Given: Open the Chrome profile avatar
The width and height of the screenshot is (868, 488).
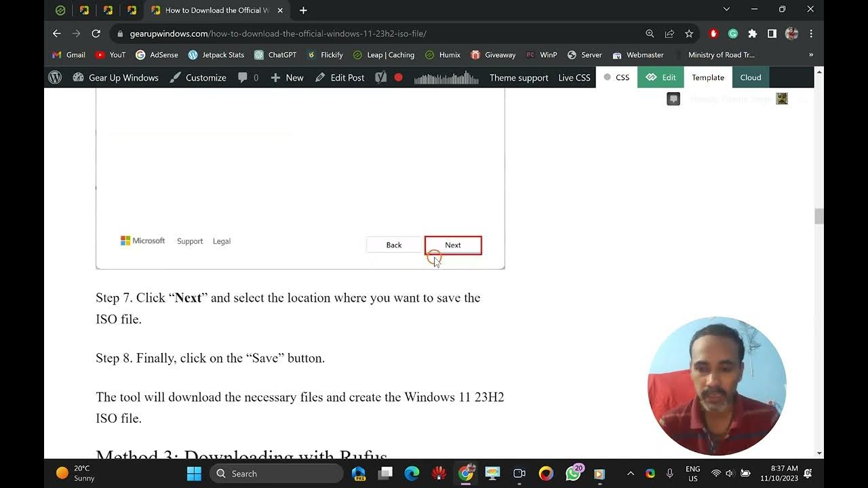Looking at the screenshot, I should (x=791, y=33).
